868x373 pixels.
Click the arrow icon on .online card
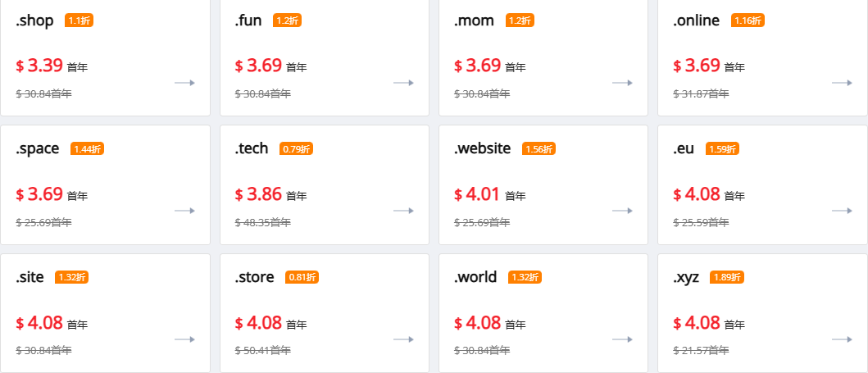click(842, 83)
